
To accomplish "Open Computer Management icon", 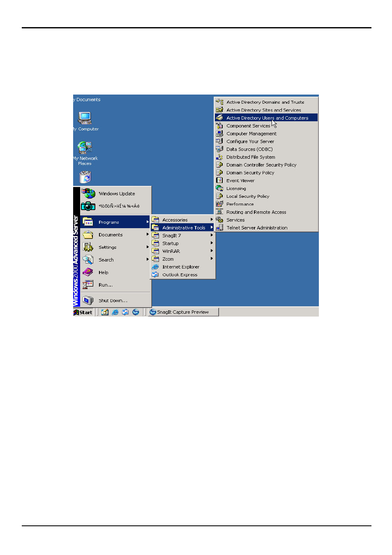I will (219, 133).
